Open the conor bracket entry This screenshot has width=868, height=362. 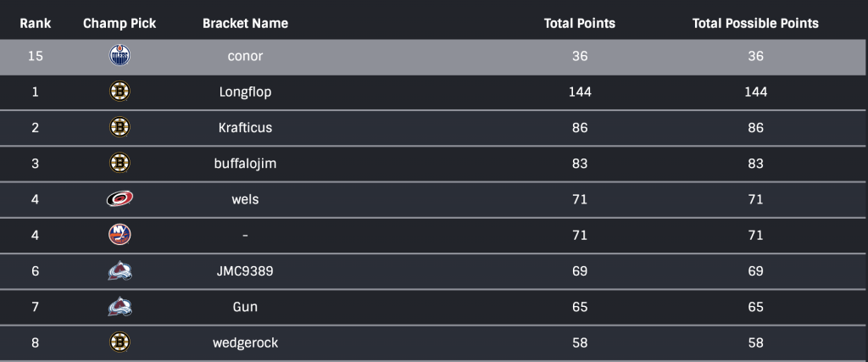click(x=245, y=57)
